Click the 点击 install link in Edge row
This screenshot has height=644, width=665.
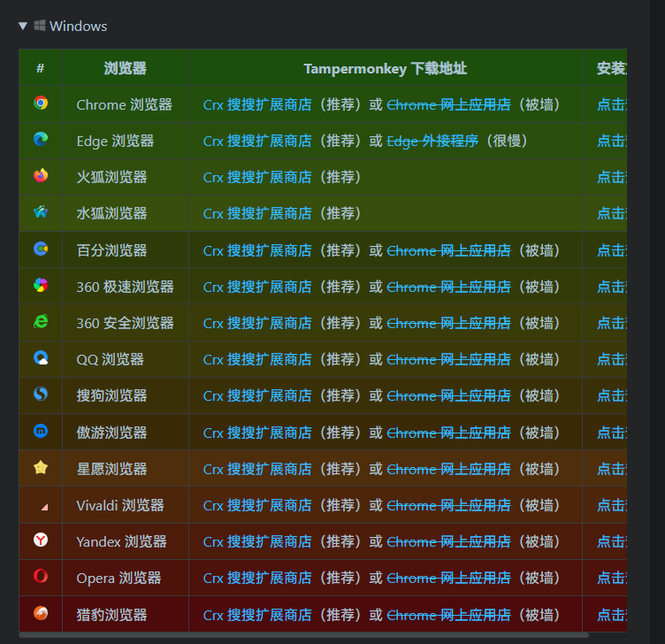pyautogui.click(x=612, y=141)
